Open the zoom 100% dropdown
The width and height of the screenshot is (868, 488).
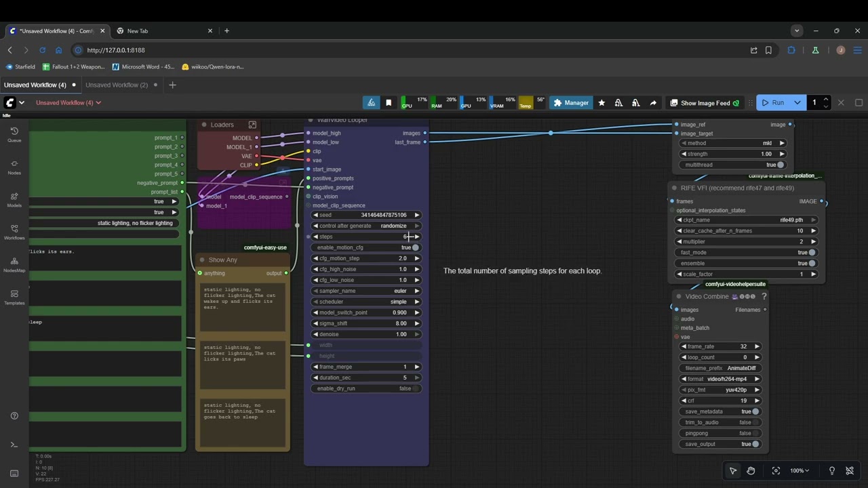click(800, 470)
